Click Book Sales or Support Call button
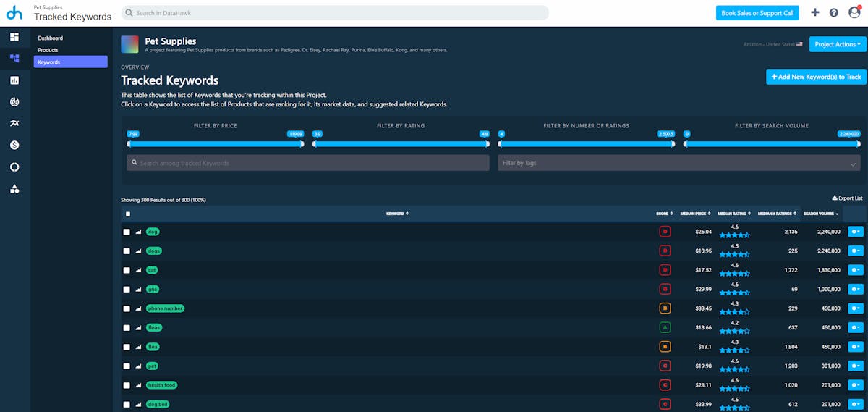868x412 pixels. tap(758, 12)
